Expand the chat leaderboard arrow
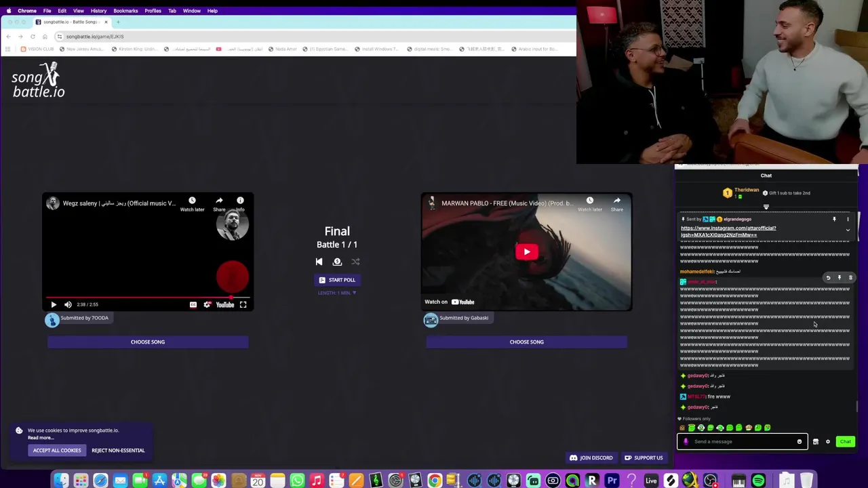The width and height of the screenshot is (868, 488). [766, 207]
